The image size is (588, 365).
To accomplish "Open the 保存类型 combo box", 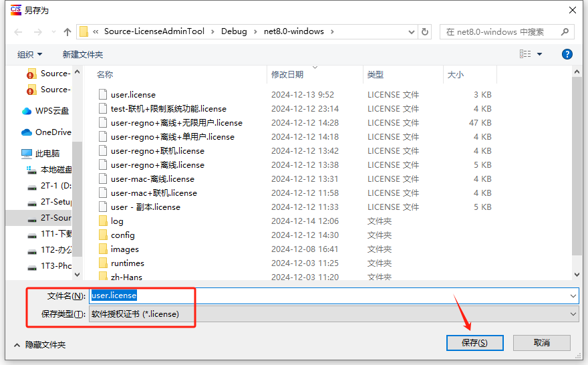I will click(333, 314).
